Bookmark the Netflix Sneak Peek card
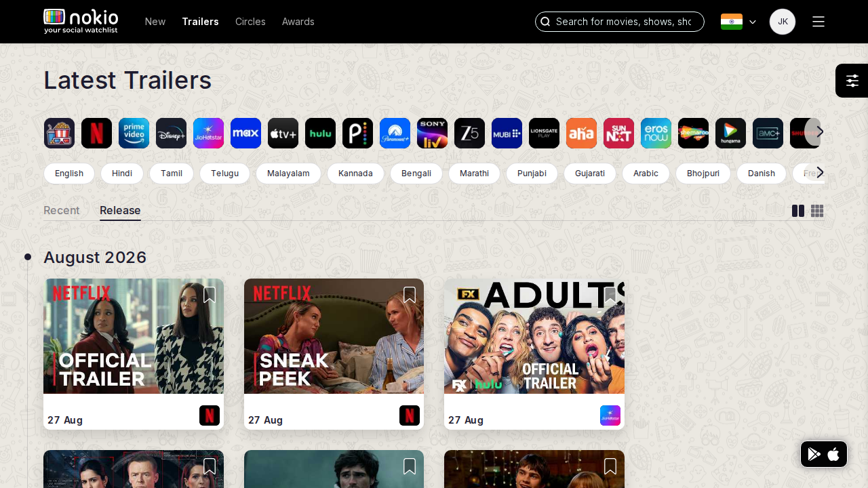 pos(410,295)
